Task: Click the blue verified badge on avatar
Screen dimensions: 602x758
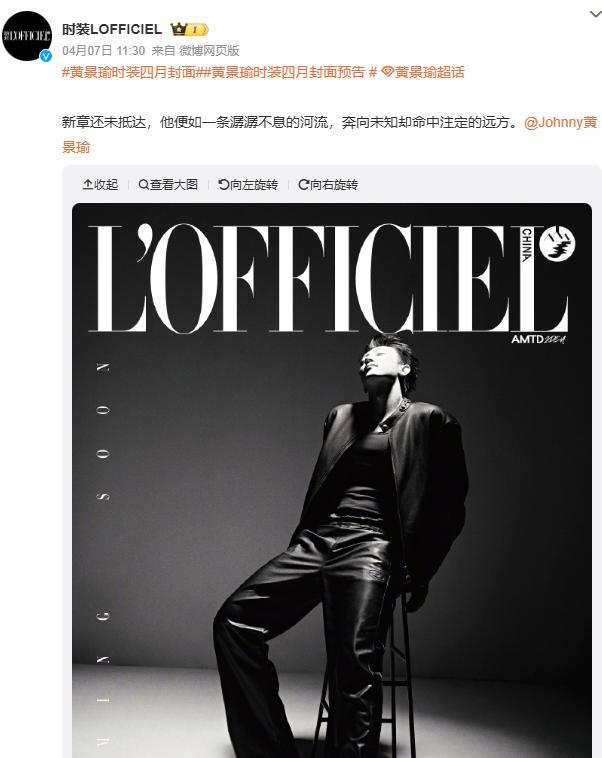Action: [x=46, y=56]
